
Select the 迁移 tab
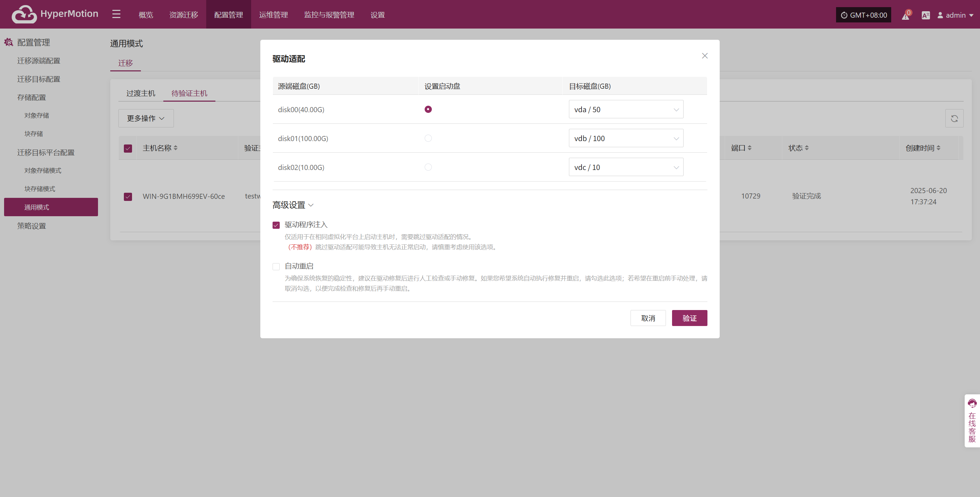[125, 63]
